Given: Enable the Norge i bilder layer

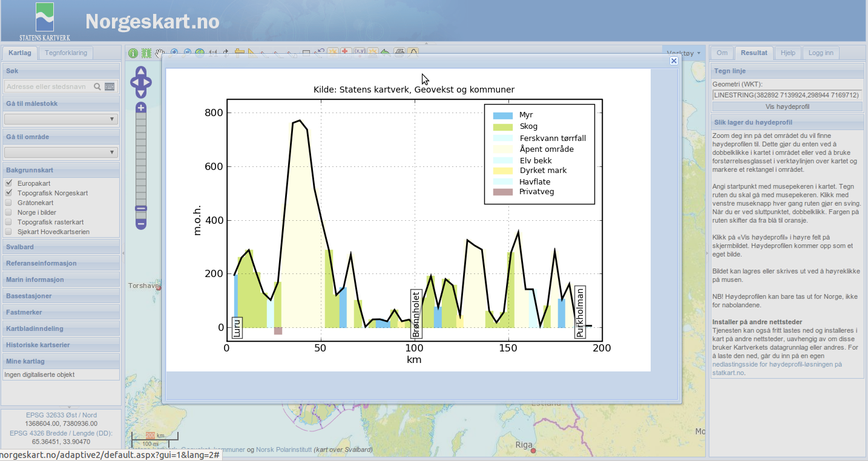Looking at the screenshot, I should [8, 212].
